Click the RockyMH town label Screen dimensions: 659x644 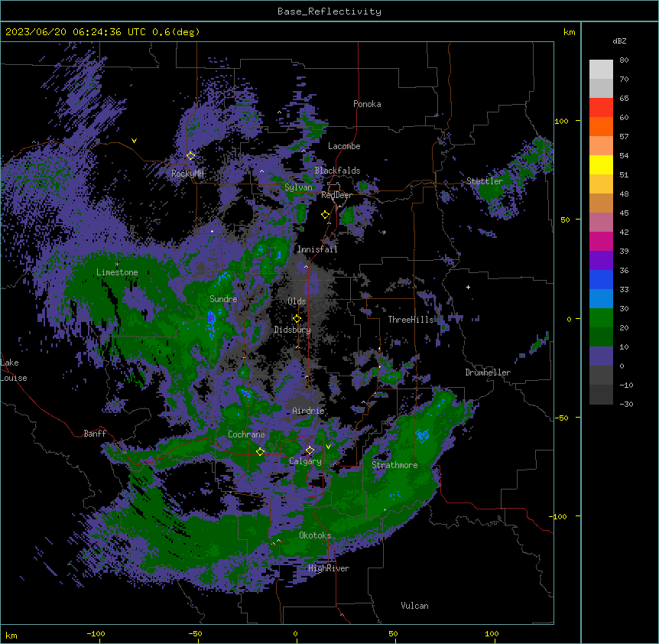(x=187, y=174)
